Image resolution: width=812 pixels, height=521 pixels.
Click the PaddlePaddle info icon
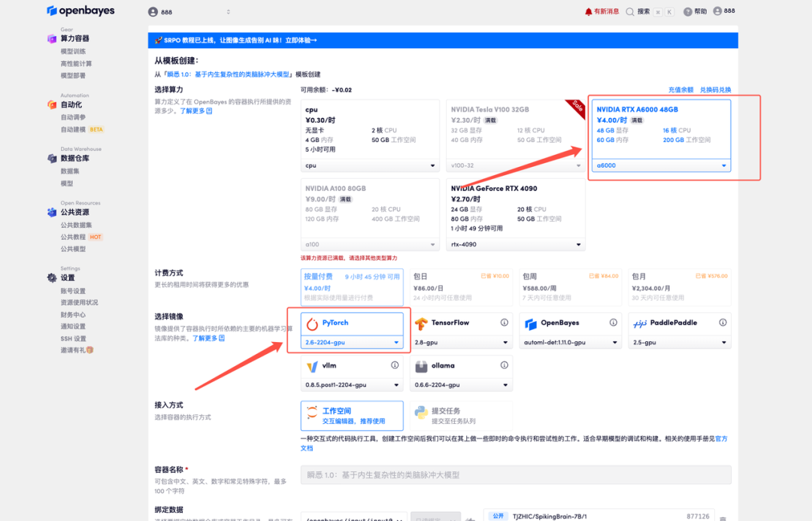pyautogui.click(x=723, y=323)
